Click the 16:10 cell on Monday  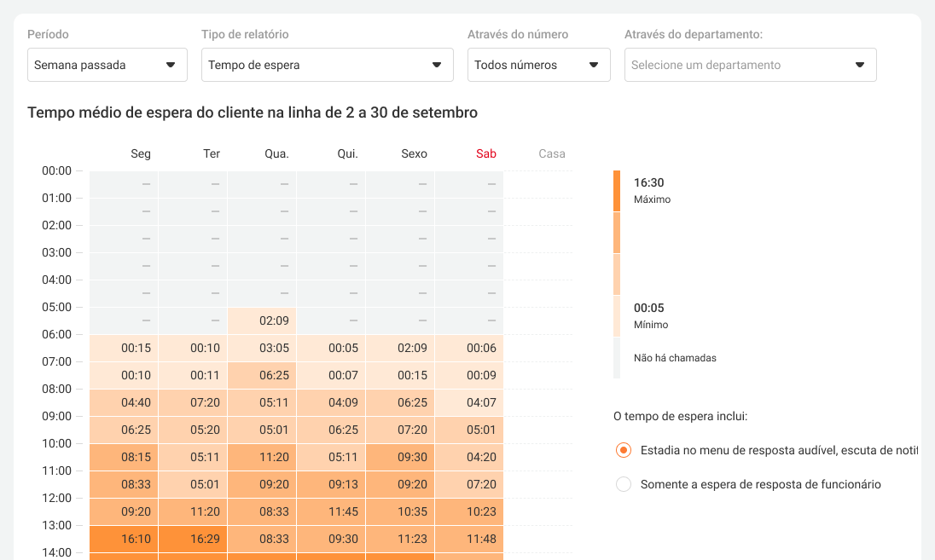click(x=136, y=539)
